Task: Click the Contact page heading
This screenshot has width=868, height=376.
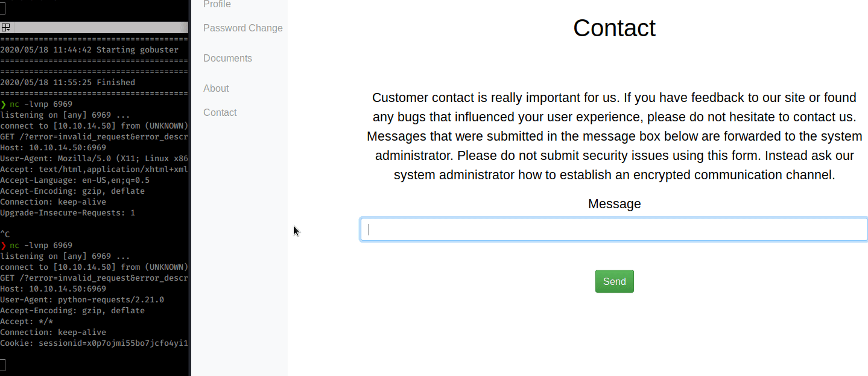Action: [614, 28]
